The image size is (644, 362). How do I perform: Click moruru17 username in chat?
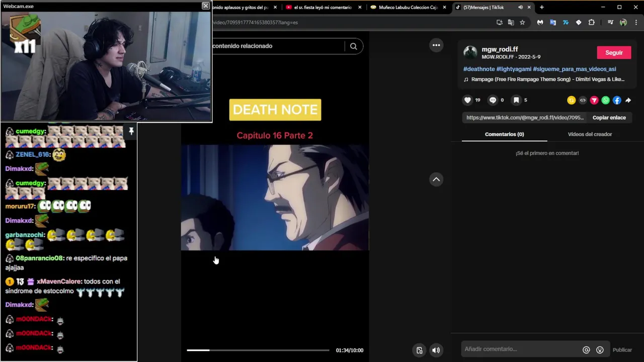click(x=21, y=206)
